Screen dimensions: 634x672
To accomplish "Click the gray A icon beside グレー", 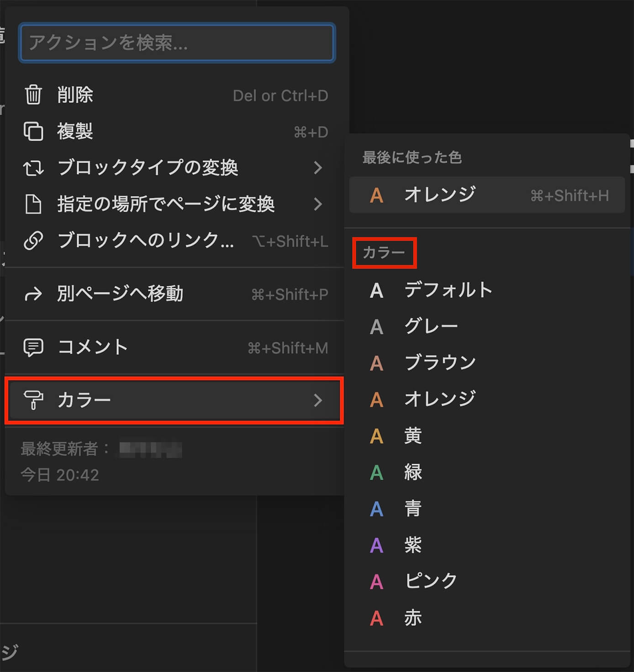I will 376,327.
